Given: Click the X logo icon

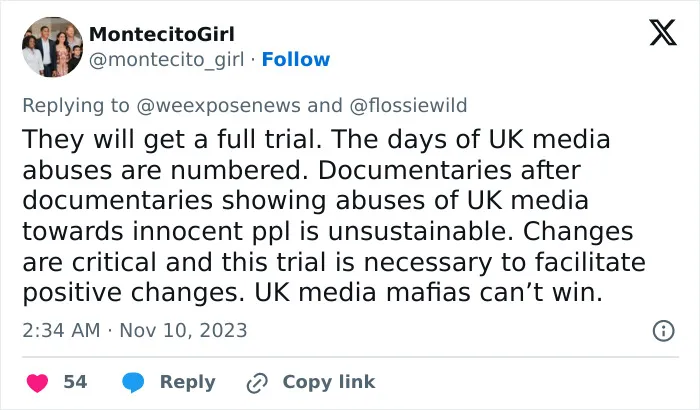Looking at the screenshot, I should [x=663, y=32].
